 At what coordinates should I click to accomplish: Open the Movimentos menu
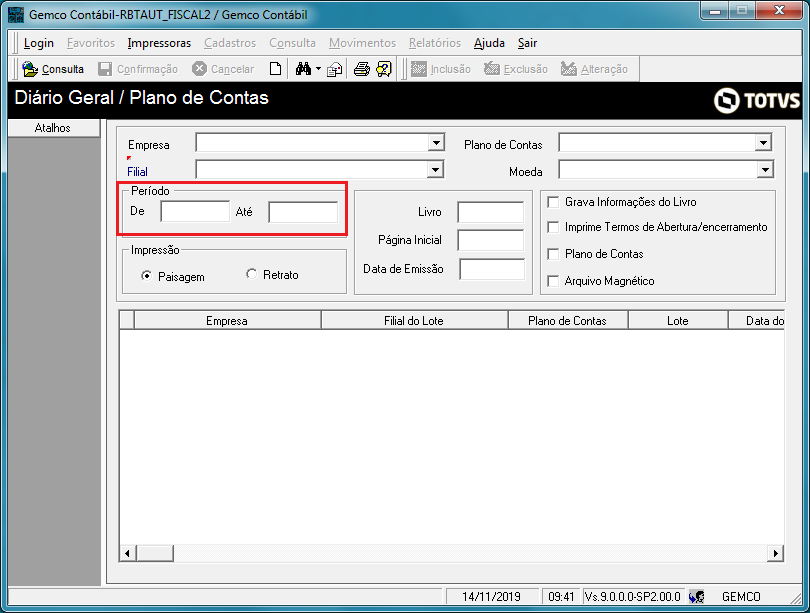point(362,43)
